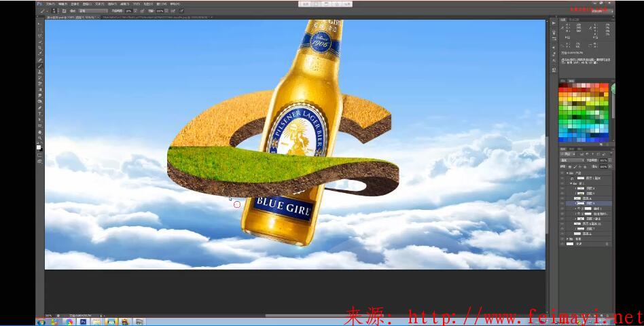Viewport: 644px width, 326px height.
Task: Open the File menu
Action: tap(51, 3)
